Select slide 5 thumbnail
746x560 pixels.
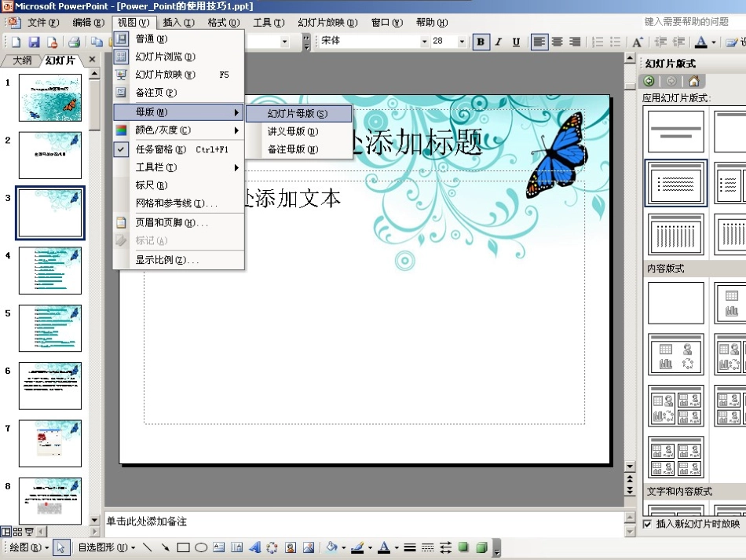50,328
